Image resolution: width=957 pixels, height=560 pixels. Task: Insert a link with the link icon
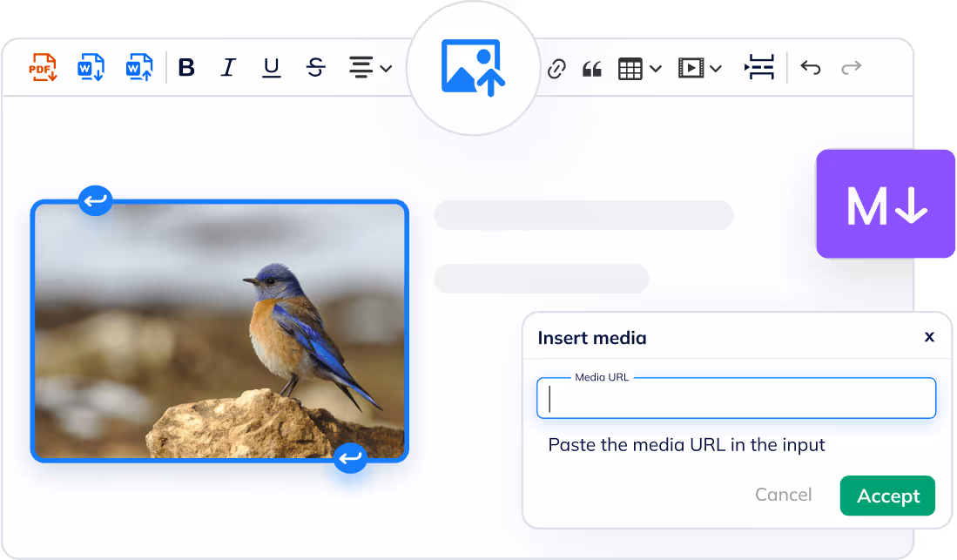pos(556,69)
